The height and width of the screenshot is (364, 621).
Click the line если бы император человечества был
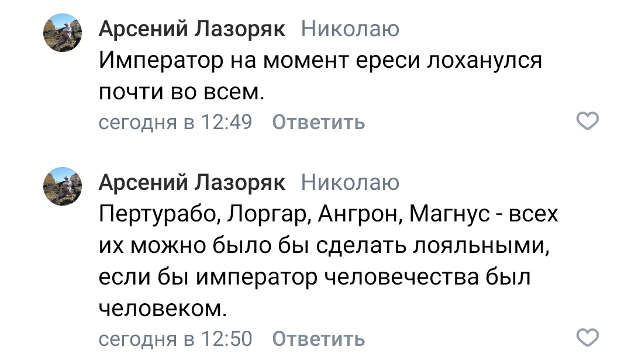[x=315, y=277]
